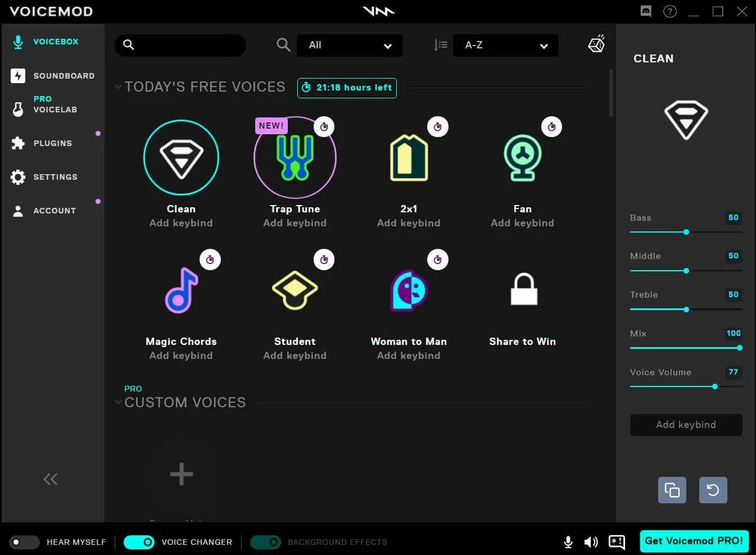
Task: Click the filter magnifier icon beside All
Action: click(283, 45)
